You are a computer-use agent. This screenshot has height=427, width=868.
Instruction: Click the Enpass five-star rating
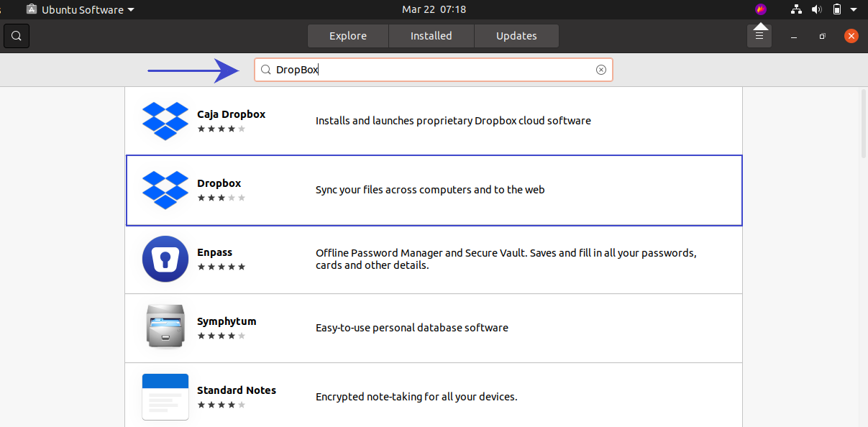[221, 267]
